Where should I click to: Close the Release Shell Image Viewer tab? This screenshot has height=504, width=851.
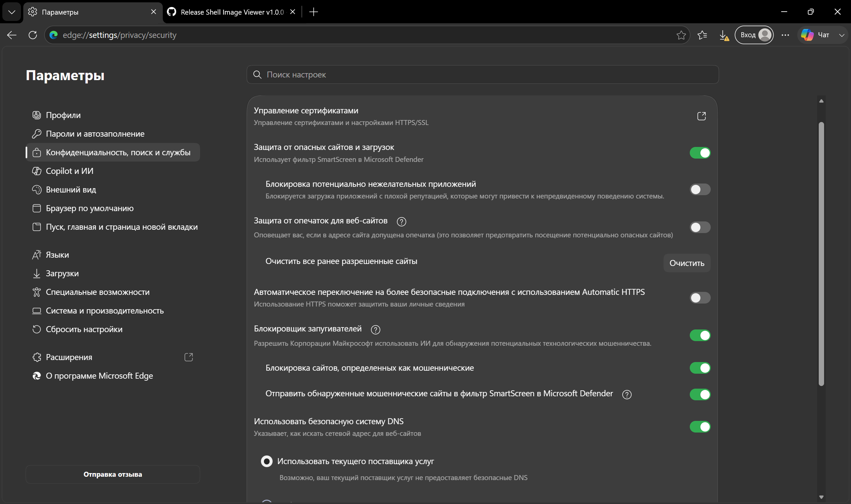point(293,12)
